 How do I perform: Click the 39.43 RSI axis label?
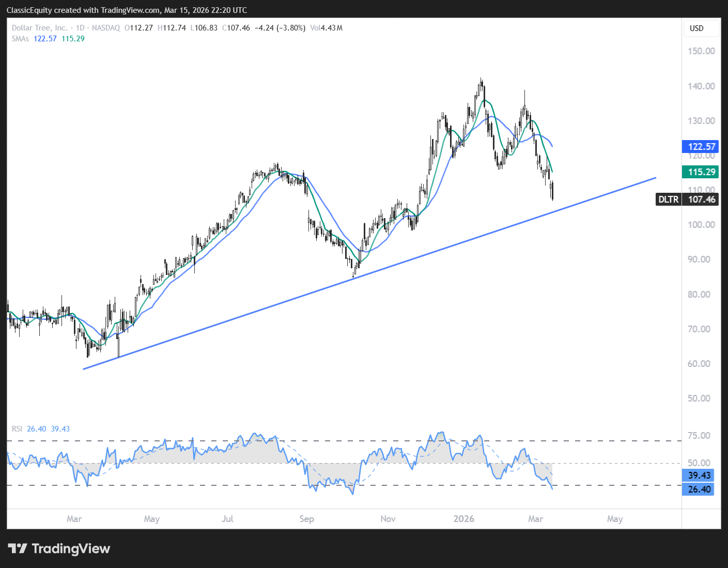pyautogui.click(x=698, y=475)
